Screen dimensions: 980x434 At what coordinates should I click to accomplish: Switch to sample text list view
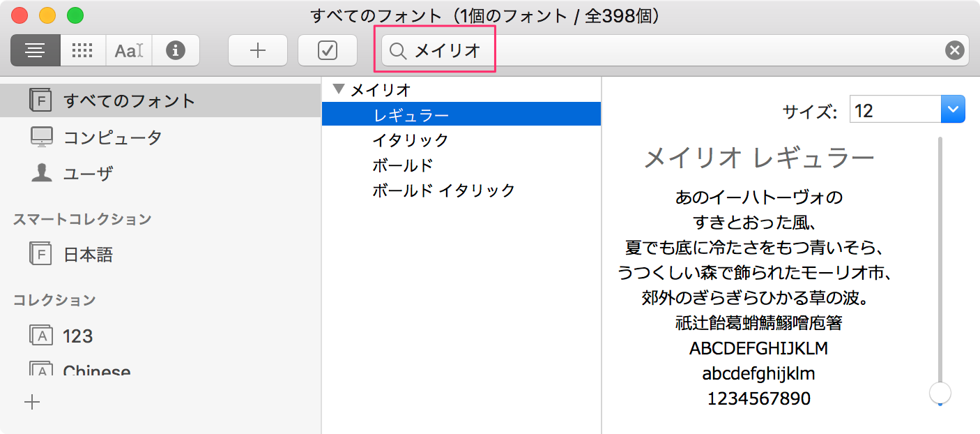pyautogui.click(x=35, y=50)
